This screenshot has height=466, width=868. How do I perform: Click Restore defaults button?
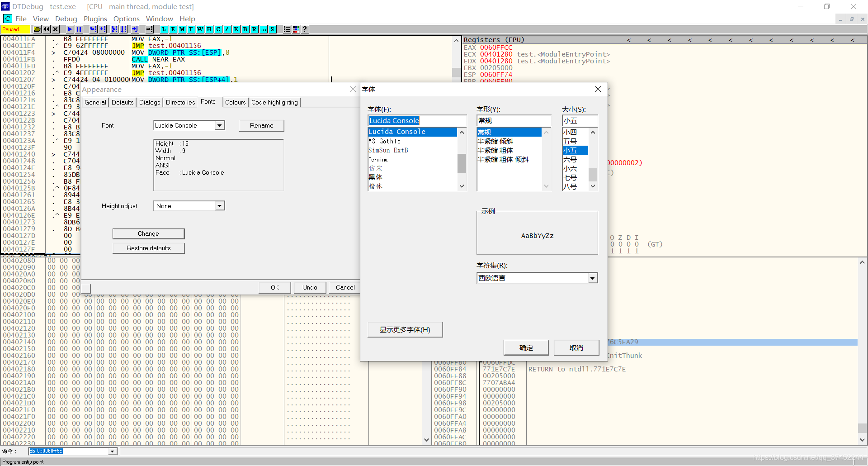(x=149, y=248)
